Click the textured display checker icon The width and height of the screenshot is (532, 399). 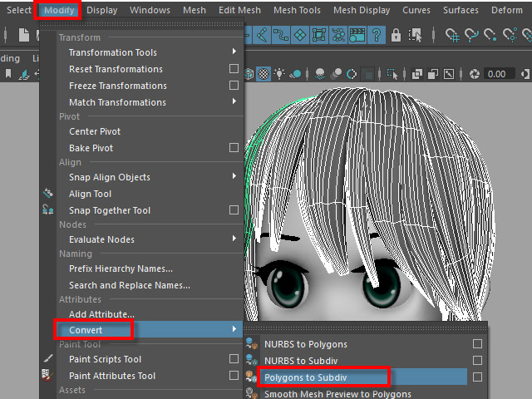click(x=264, y=73)
